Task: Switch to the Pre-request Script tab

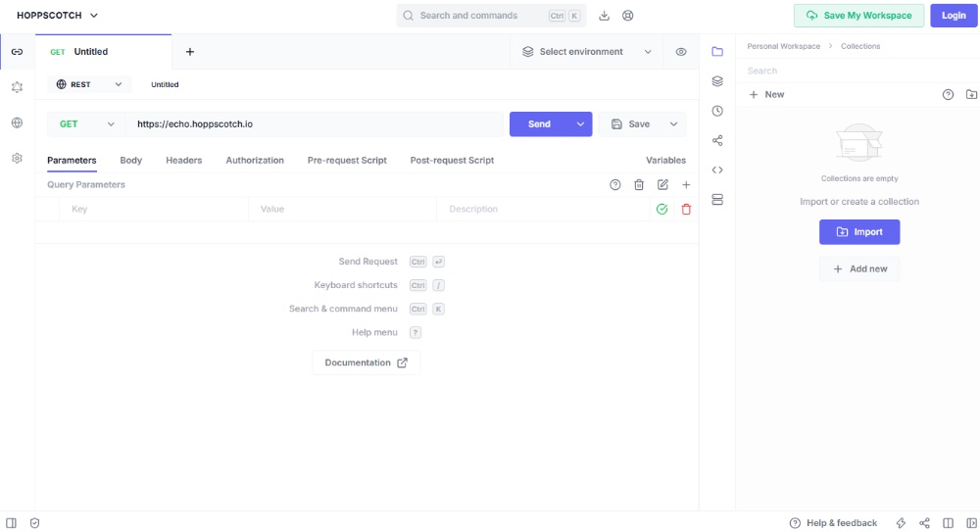Action: pyautogui.click(x=347, y=160)
